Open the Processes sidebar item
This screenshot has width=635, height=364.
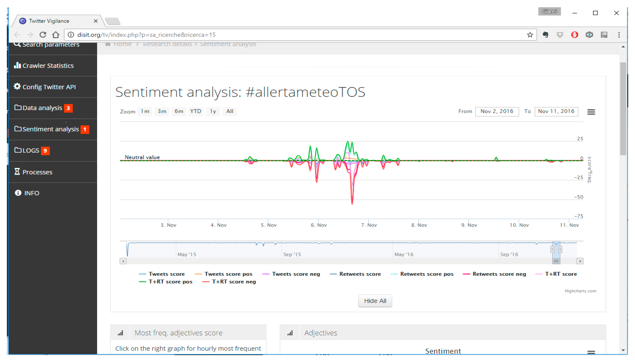(x=37, y=172)
